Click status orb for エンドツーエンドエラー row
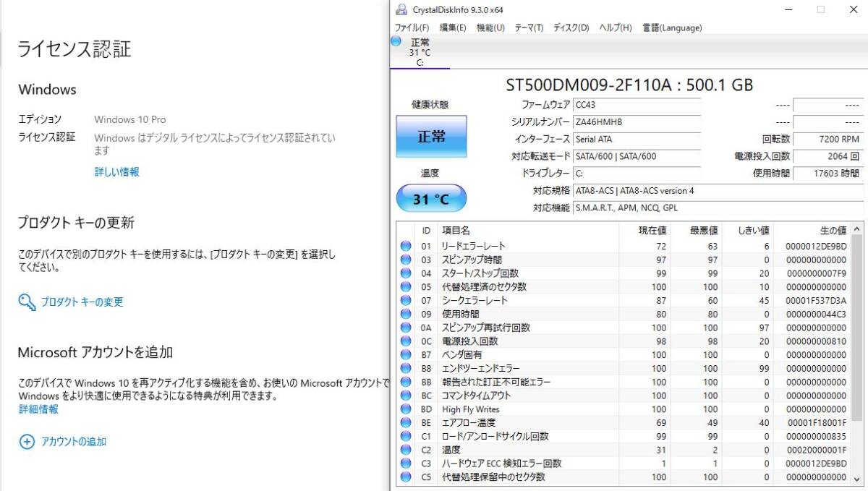The height and width of the screenshot is (491, 868). (x=406, y=369)
